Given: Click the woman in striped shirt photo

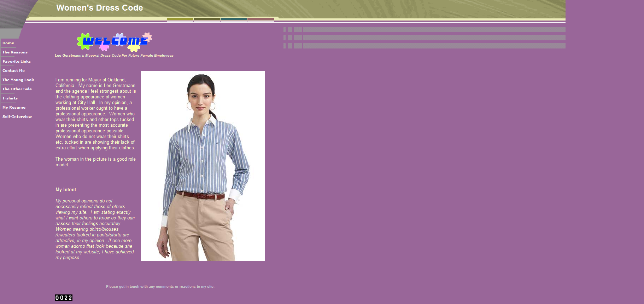Looking at the screenshot, I should (x=203, y=166).
